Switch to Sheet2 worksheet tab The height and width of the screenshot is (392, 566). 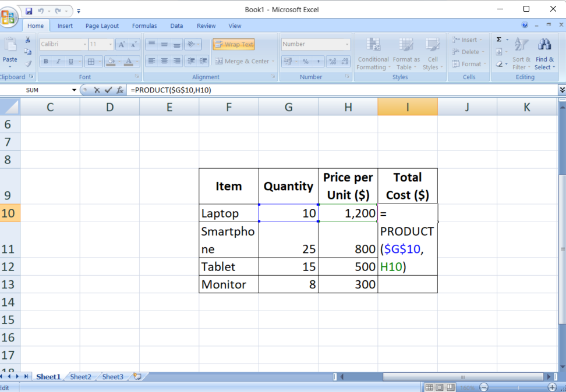point(80,377)
